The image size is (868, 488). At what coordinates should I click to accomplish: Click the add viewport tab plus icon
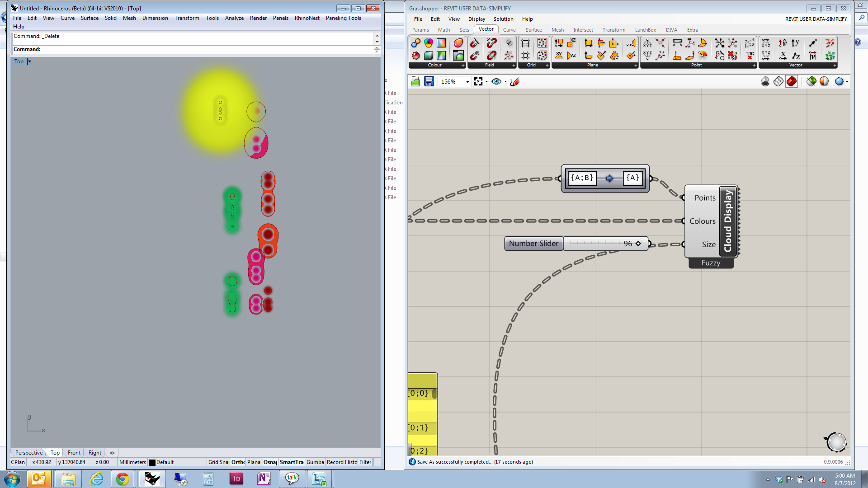[x=112, y=453]
